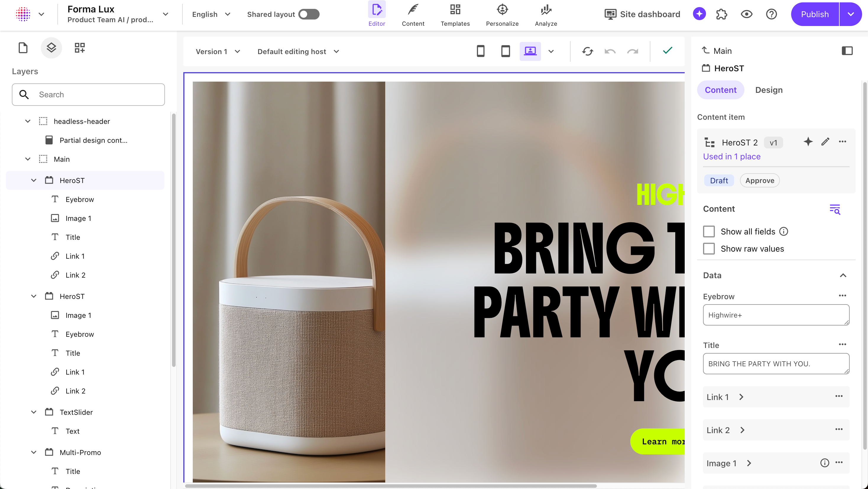Open the Publish options arrow
Screen dimensions: 868x489
click(x=851, y=14)
